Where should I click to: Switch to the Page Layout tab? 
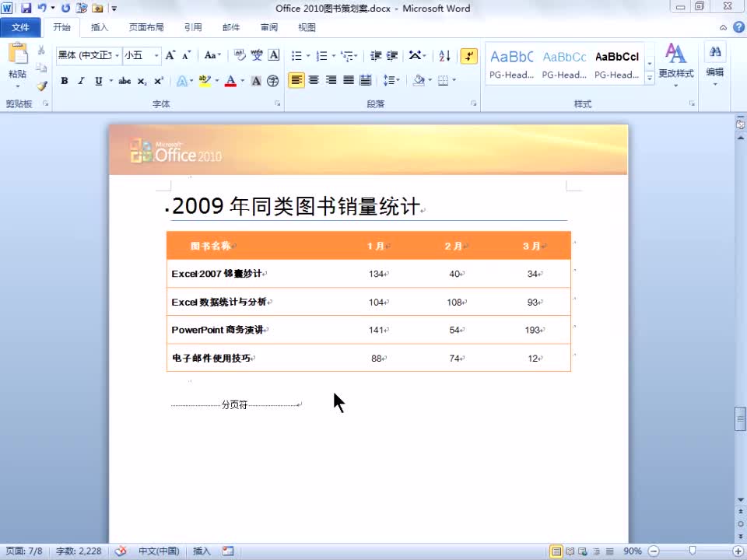click(146, 27)
